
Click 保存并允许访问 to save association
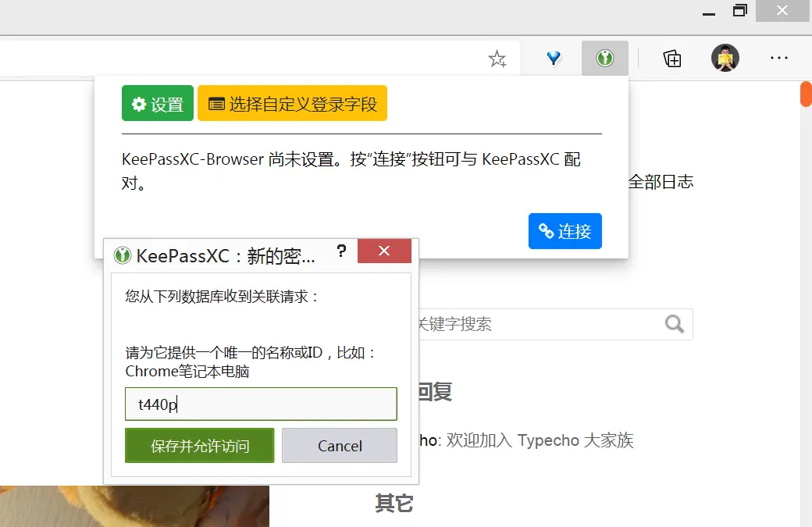pos(200,446)
